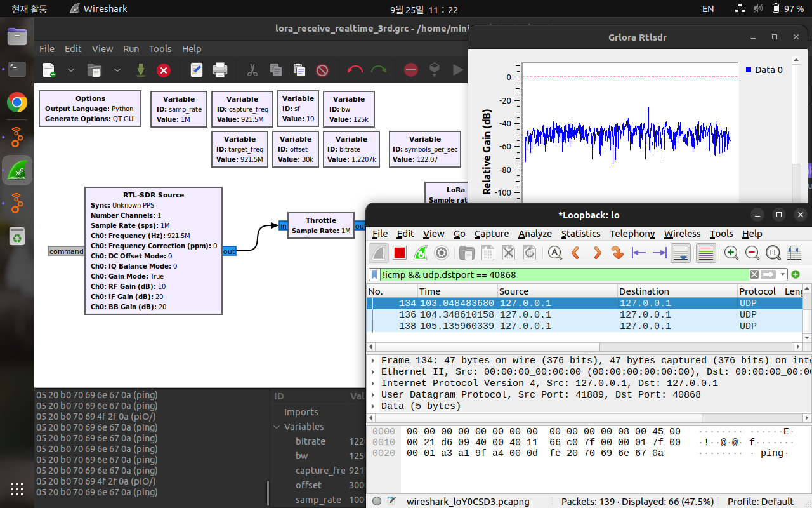Select packet 136 row in Wireshark list
Image resolution: width=812 pixels, height=508 pixels.
click(585, 314)
